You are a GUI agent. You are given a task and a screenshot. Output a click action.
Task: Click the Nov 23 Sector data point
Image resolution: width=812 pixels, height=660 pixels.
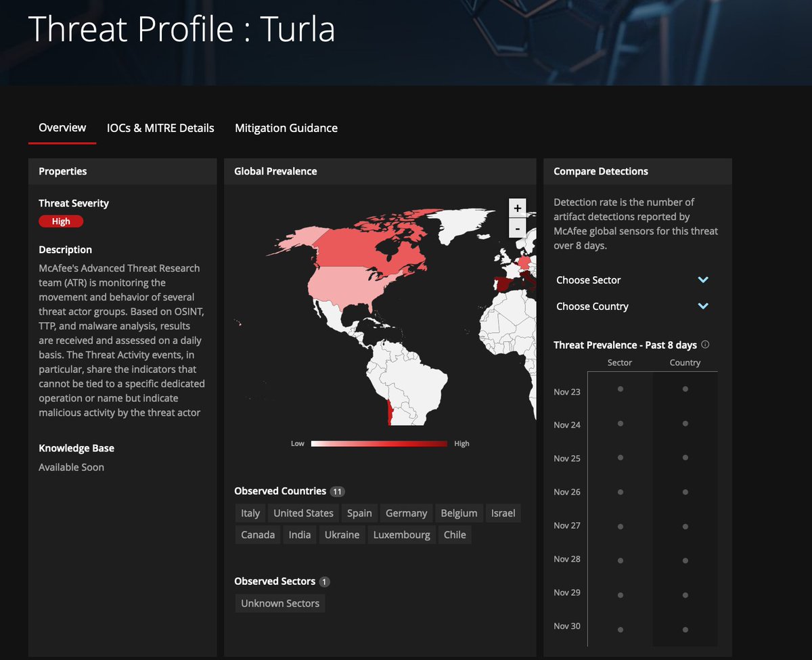click(620, 389)
